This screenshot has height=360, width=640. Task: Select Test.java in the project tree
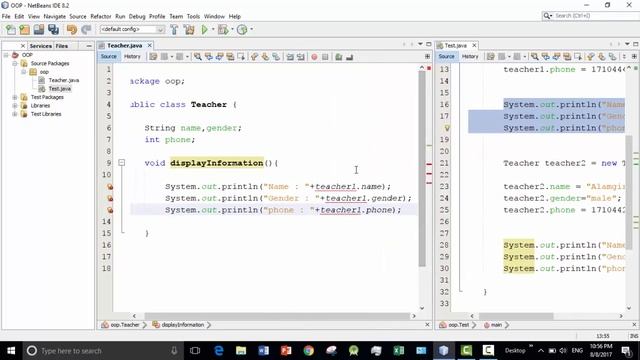pyautogui.click(x=60, y=89)
